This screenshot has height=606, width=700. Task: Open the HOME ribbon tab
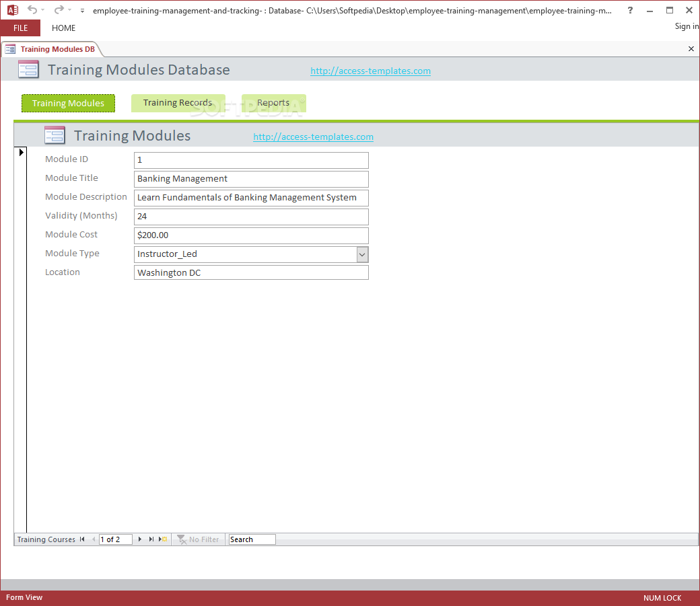click(x=63, y=28)
